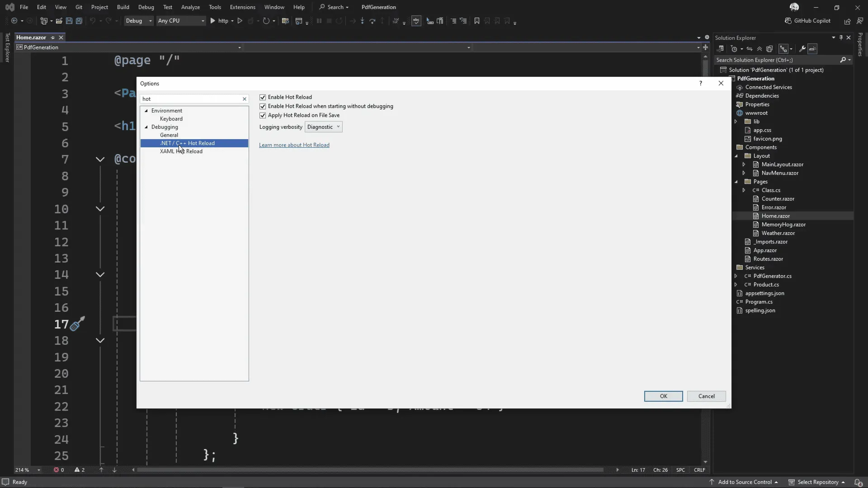Click the Open File folder icon

59,21
